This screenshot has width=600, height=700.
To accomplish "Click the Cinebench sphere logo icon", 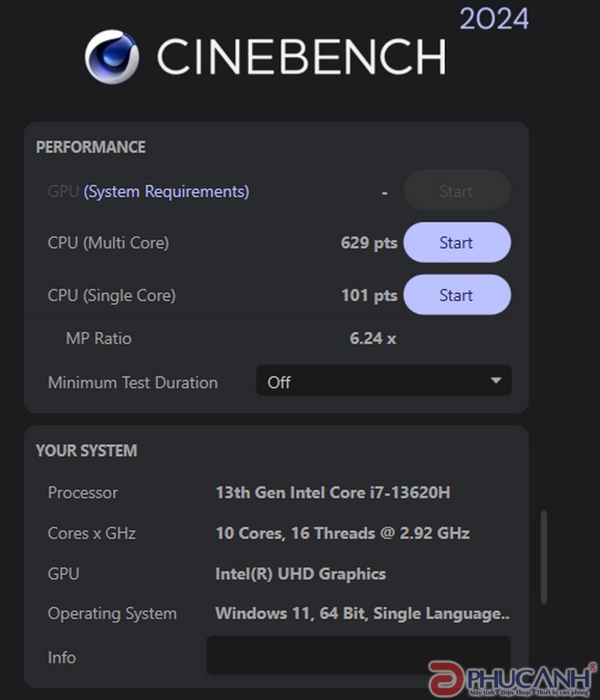I will coord(112,57).
